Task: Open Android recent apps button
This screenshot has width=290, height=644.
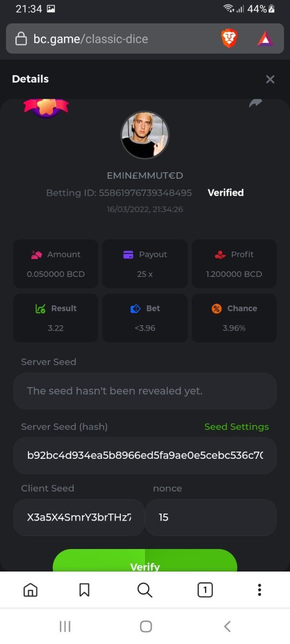Action: (x=65, y=626)
